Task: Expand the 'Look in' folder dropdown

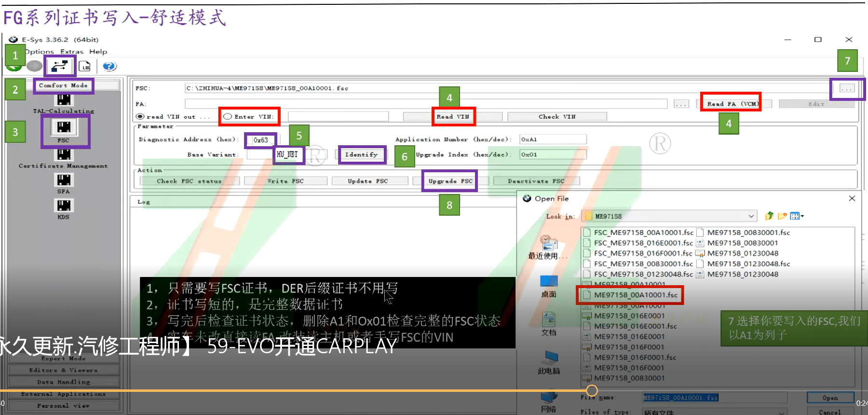Action: 751,216
